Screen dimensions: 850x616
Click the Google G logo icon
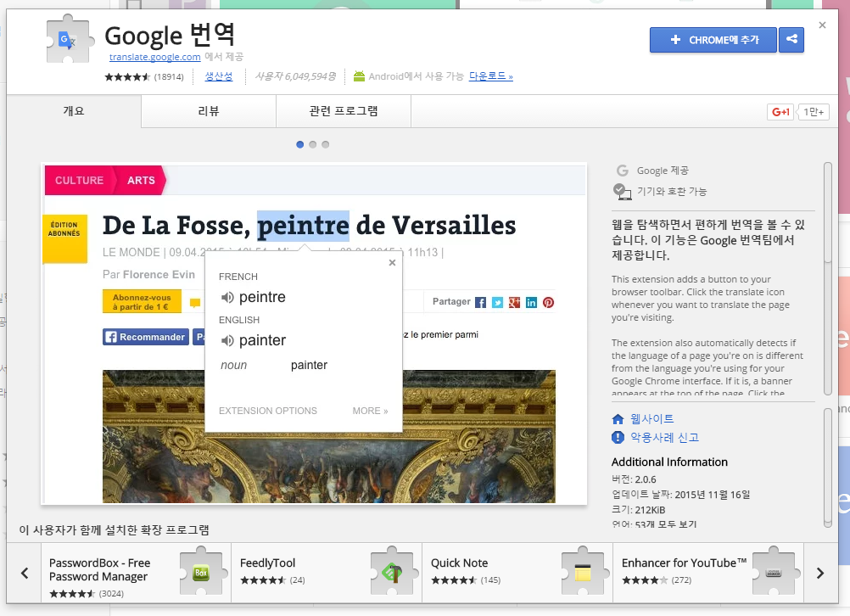tap(623, 171)
